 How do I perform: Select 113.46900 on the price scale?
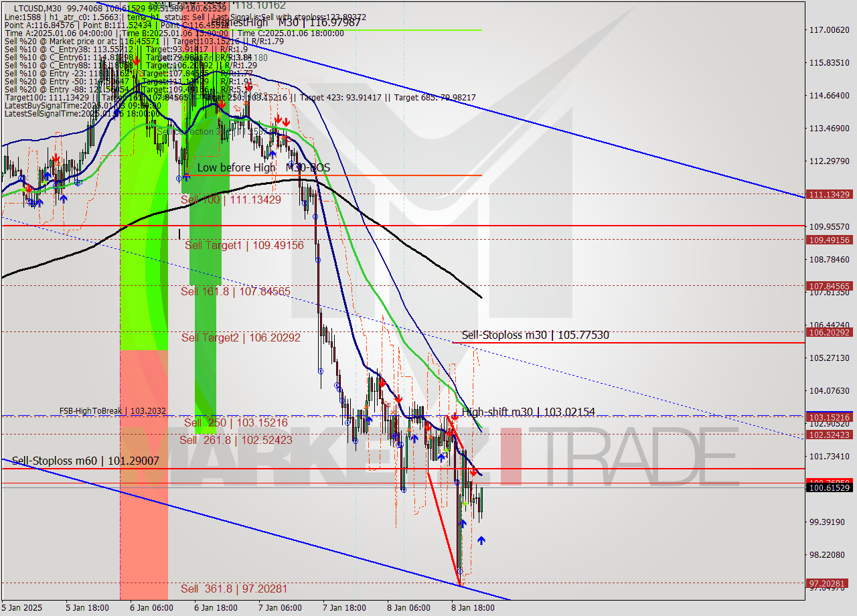point(830,128)
